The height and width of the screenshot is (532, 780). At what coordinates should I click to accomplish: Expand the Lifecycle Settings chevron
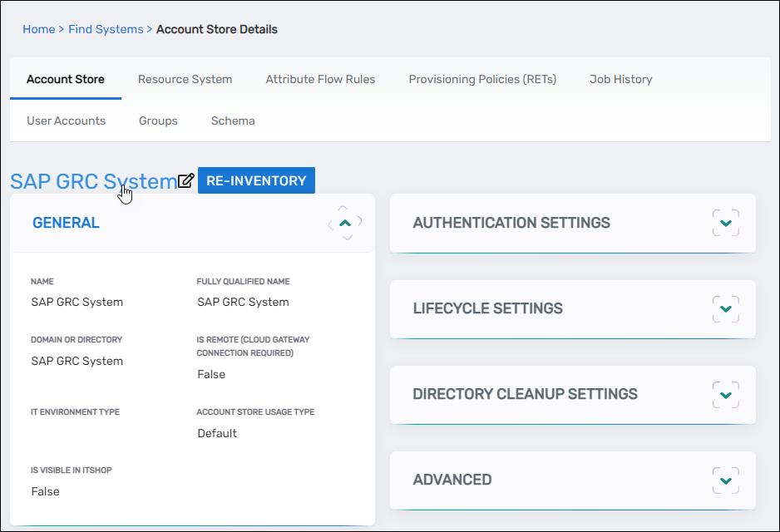tap(725, 308)
